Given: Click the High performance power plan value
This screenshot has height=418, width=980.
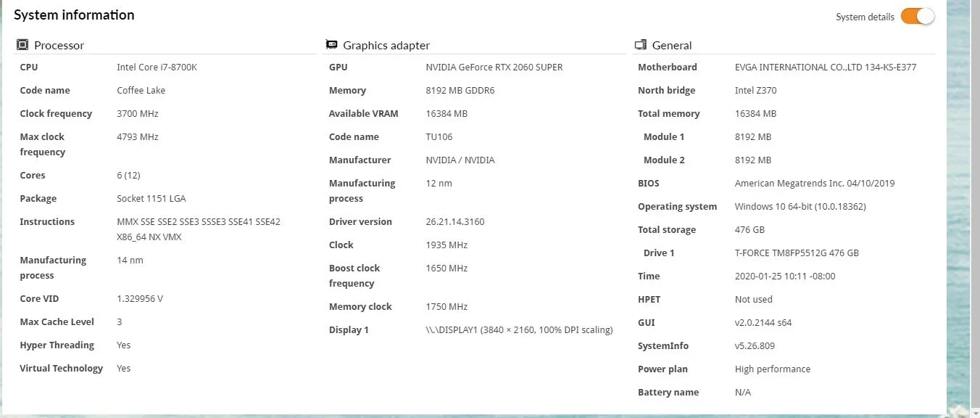Looking at the screenshot, I should [773, 369].
